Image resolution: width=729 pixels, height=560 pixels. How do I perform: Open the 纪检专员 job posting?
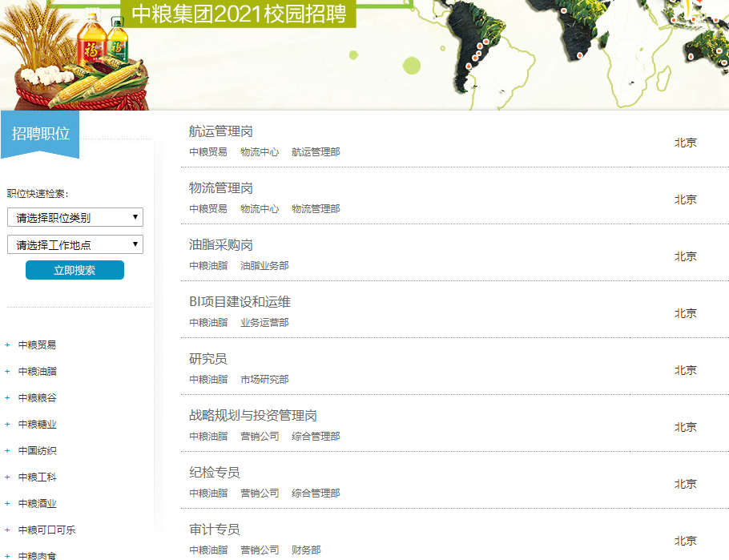click(x=215, y=473)
